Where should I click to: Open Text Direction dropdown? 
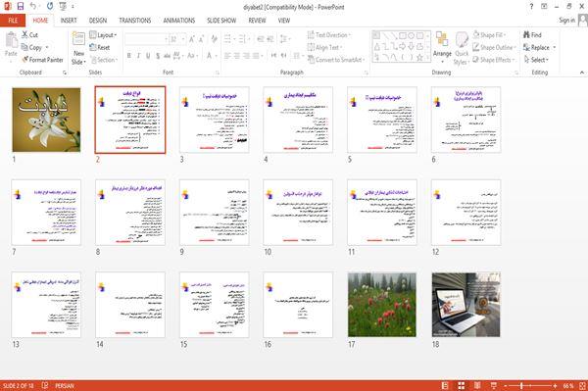[x=329, y=35]
